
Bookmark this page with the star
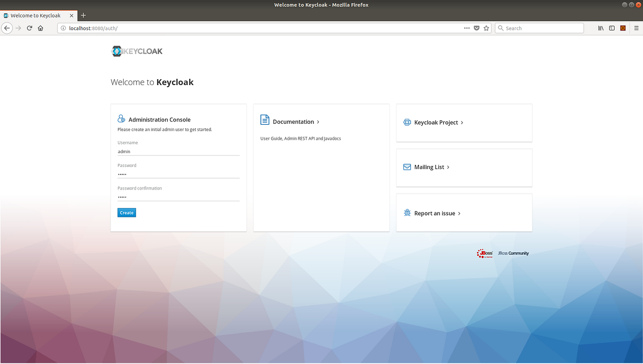pyautogui.click(x=487, y=28)
